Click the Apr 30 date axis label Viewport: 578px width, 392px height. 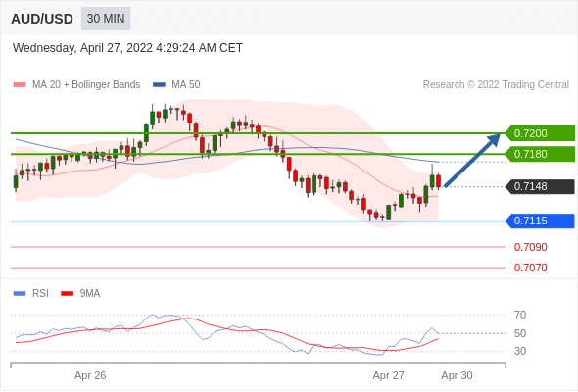457,375
